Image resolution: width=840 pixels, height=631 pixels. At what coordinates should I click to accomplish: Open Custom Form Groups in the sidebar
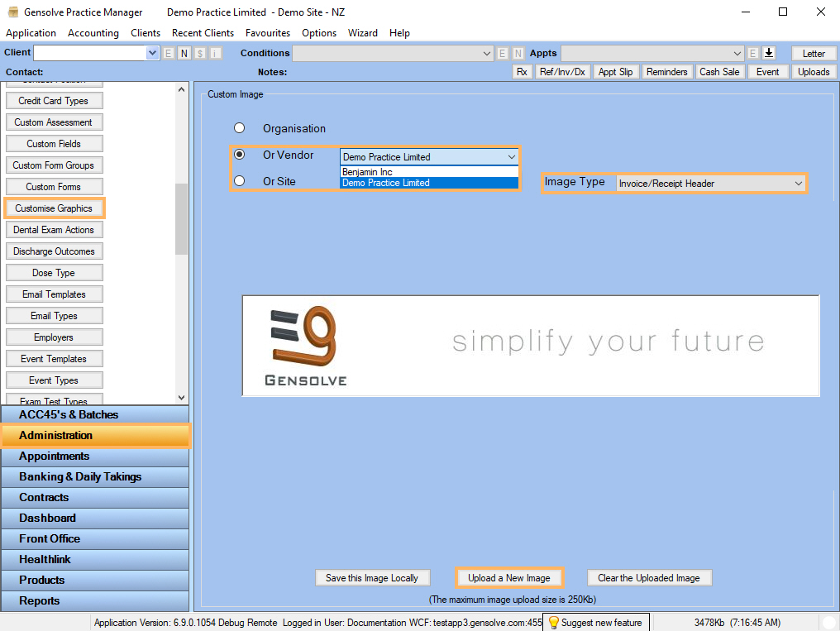54,165
